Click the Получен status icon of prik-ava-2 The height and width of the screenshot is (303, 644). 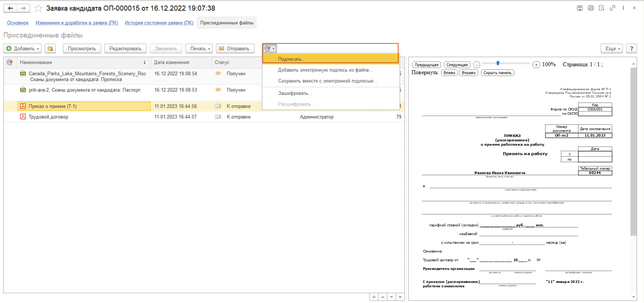pyautogui.click(x=218, y=90)
